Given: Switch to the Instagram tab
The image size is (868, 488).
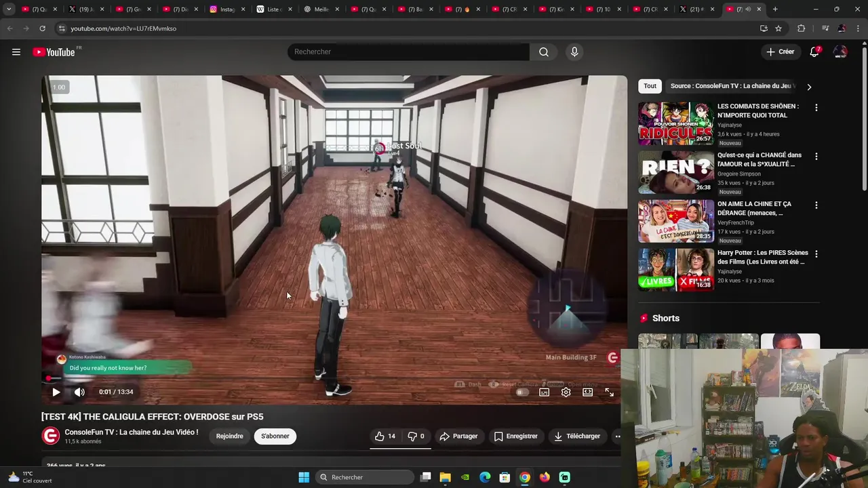Looking at the screenshot, I should coord(227,9).
